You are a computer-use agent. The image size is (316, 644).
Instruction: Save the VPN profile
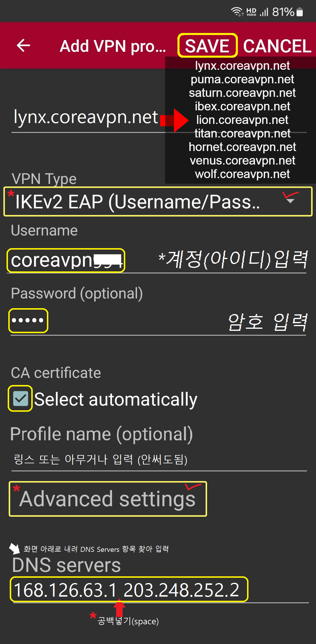[x=207, y=46]
